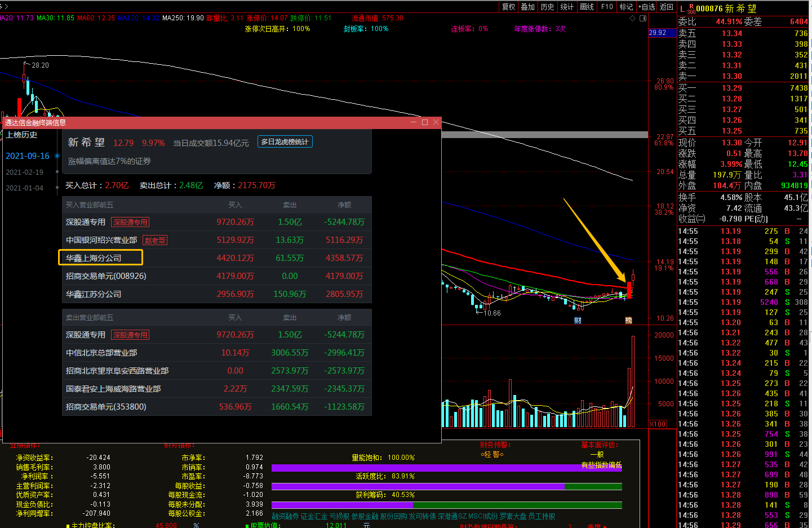The height and width of the screenshot is (528, 812).
Task: Click the 榜 marker under the chart
Action: click(x=629, y=320)
